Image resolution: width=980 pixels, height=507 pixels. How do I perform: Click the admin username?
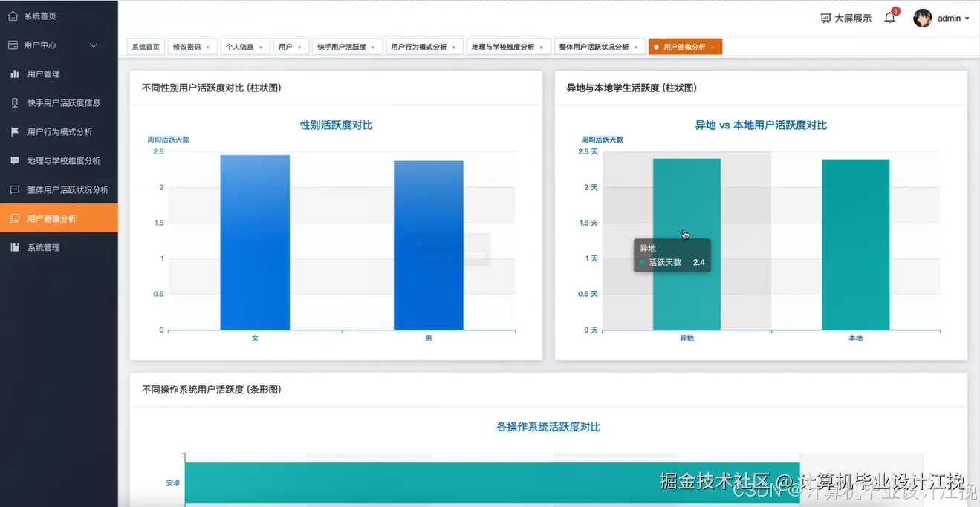tap(949, 19)
